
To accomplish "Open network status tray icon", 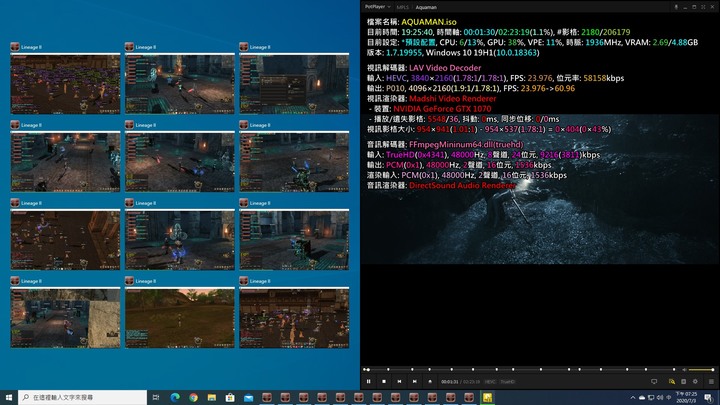I will (651, 397).
